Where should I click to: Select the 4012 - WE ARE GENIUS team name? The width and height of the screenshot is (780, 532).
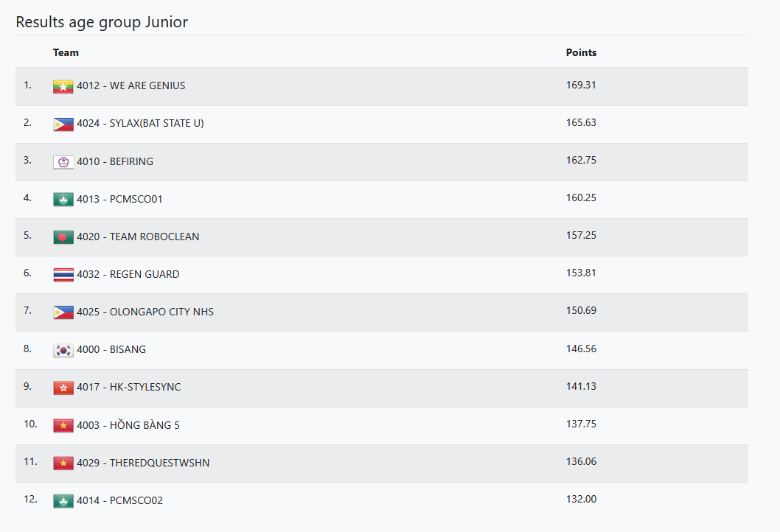pos(130,86)
